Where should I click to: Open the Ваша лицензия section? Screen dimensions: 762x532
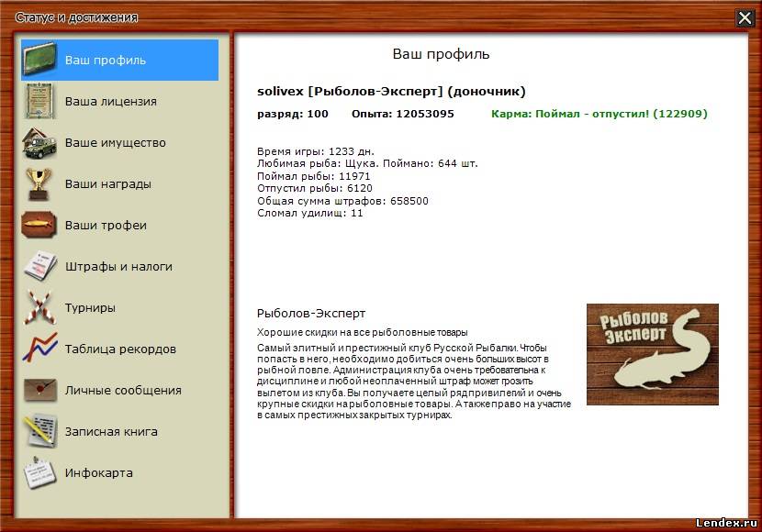[110, 102]
